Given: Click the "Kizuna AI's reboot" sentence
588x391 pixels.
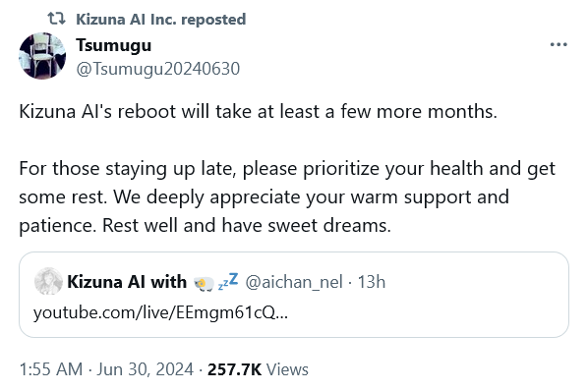Looking at the screenshot, I should [x=258, y=111].
